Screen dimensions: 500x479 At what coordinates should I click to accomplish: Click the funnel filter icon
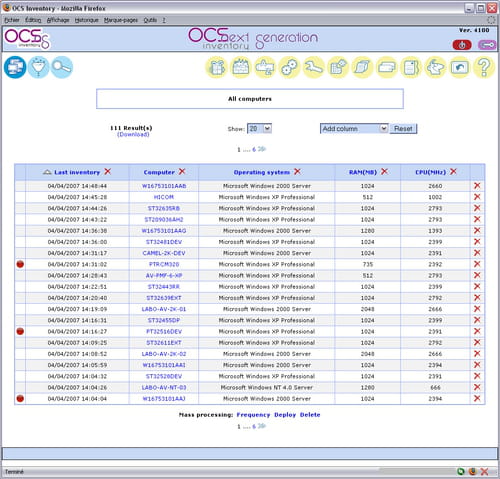pyautogui.click(x=38, y=67)
